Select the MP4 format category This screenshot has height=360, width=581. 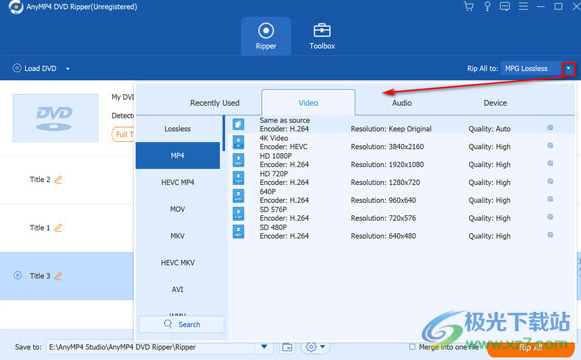tap(177, 156)
